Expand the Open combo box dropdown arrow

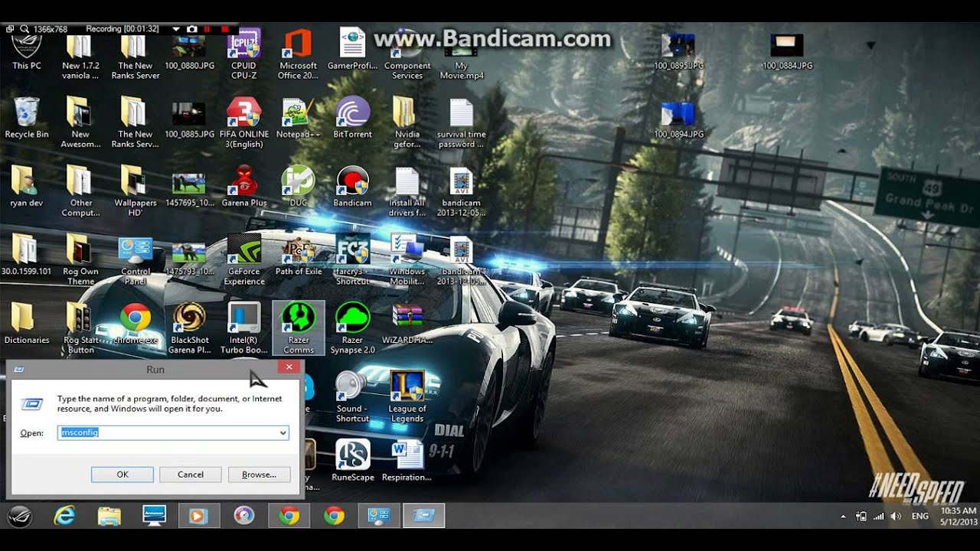(283, 432)
